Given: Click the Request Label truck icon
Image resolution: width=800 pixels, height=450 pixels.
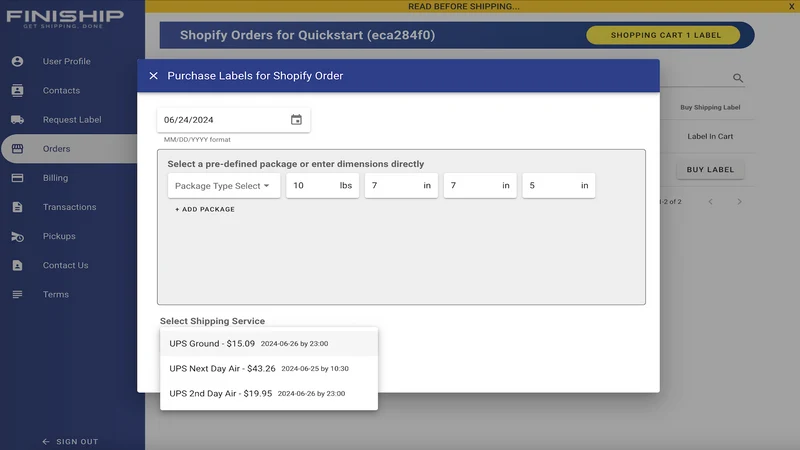Looking at the screenshot, I should (17, 119).
